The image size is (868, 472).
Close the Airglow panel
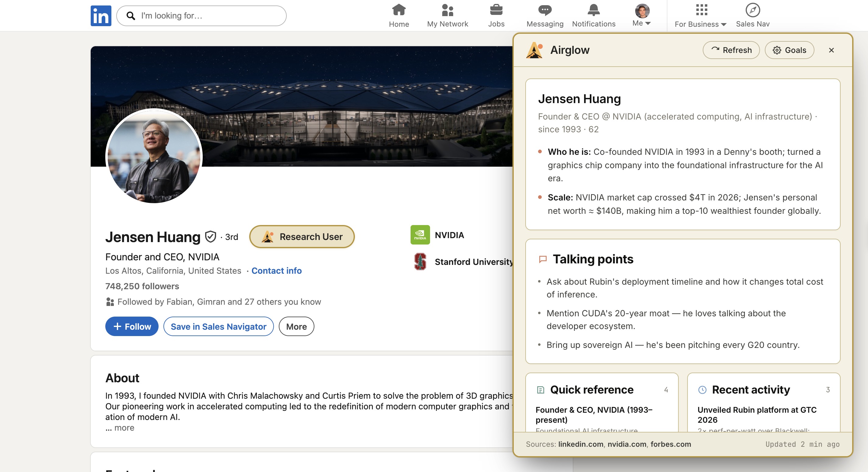tap(831, 50)
